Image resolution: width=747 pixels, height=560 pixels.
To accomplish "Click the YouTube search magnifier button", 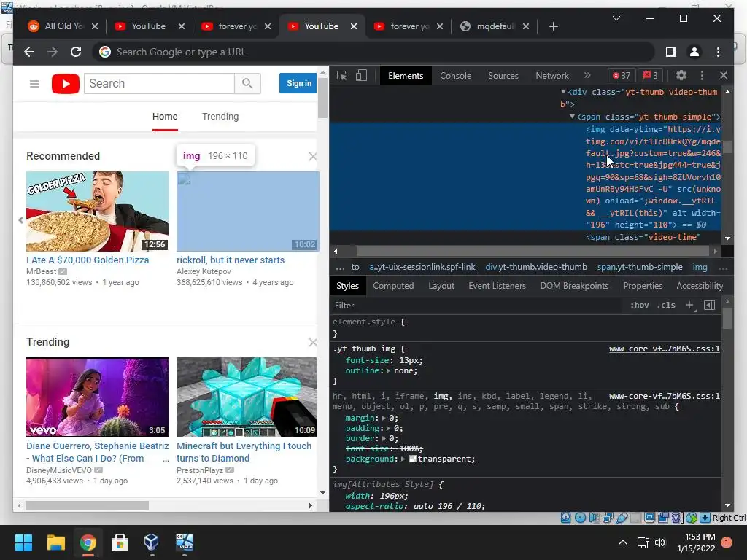I will (x=247, y=83).
